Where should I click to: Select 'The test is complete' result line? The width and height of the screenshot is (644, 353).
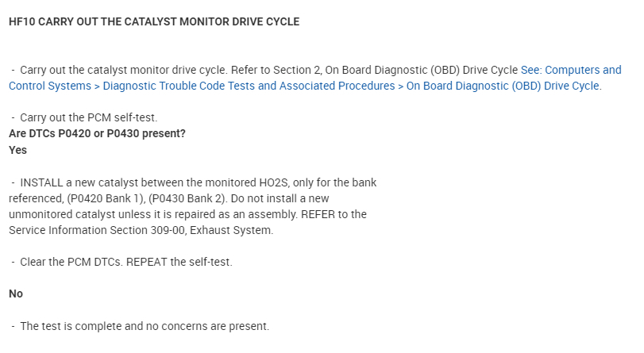145,326
